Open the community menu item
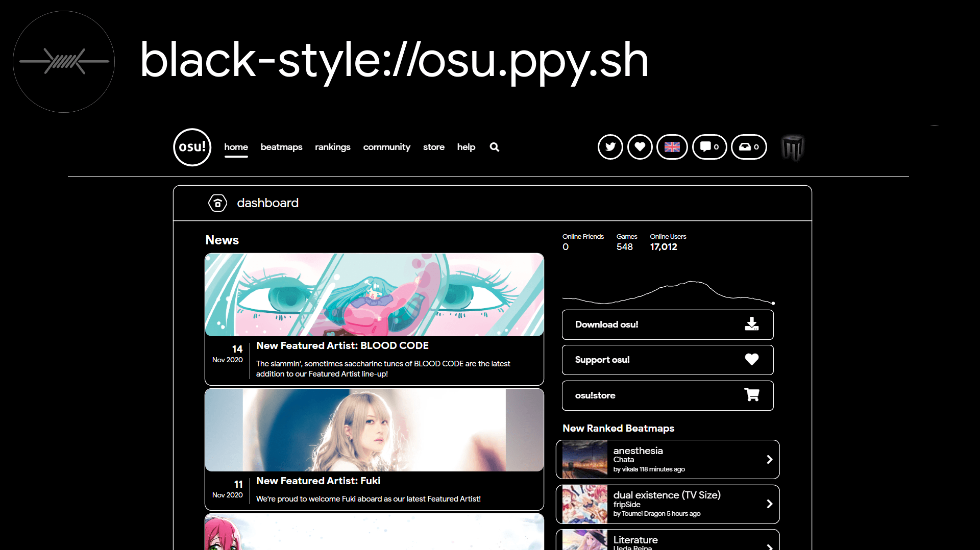The image size is (980, 550). 386,147
